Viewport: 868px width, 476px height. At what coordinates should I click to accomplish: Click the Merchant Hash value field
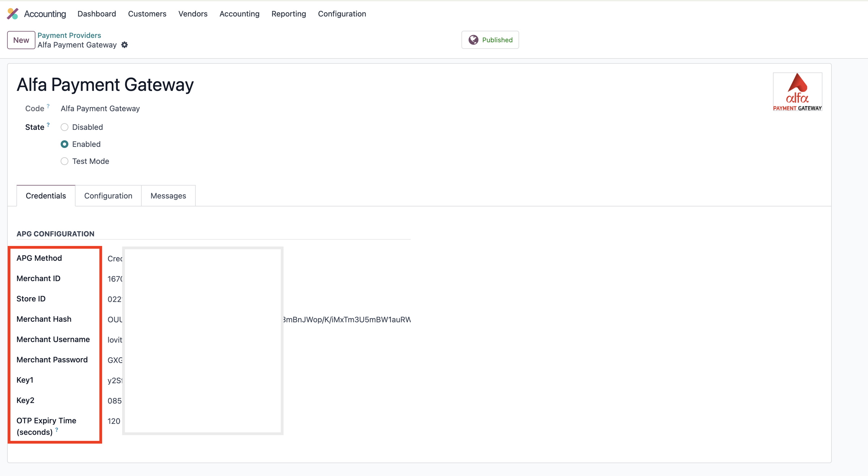coord(259,319)
